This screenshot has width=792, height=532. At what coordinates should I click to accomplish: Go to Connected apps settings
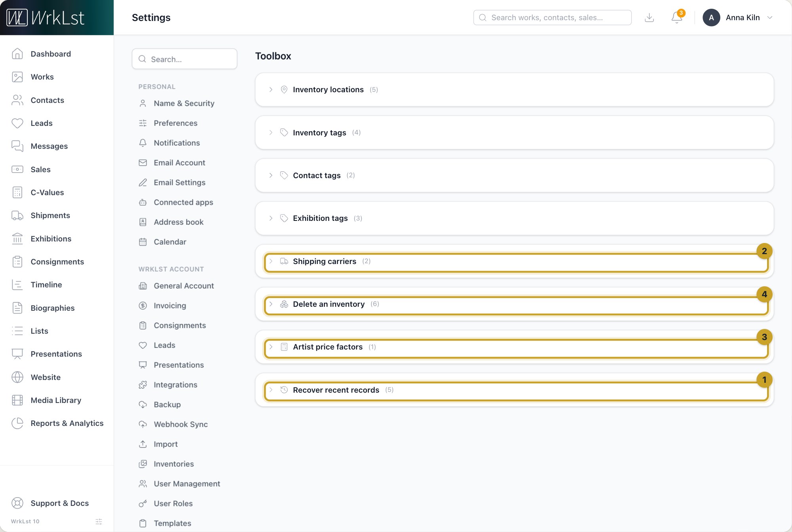183,202
